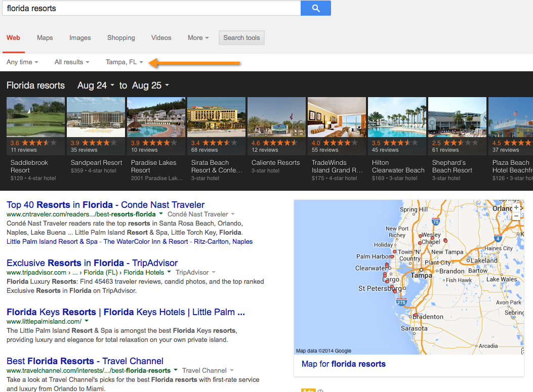The height and width of the screenshot is (392, 533).
Task: Open The WaterColor Inn & Resort sitelink
Action: tap(145, 241)
